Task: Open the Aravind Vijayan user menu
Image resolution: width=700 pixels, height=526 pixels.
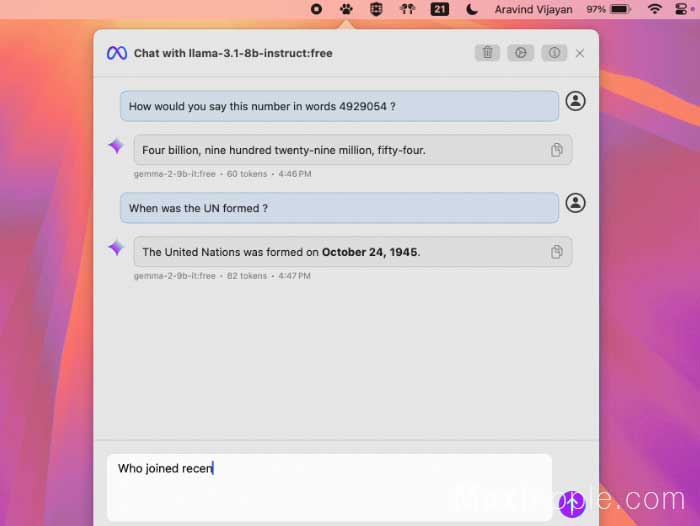Action: pos(533,9)
